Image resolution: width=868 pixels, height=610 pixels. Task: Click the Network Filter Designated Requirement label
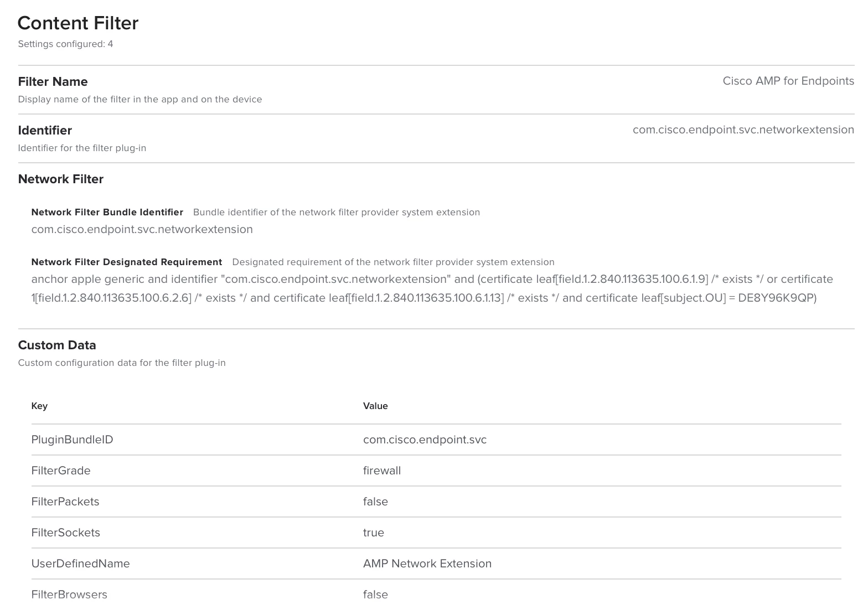[x=127, y=262]
